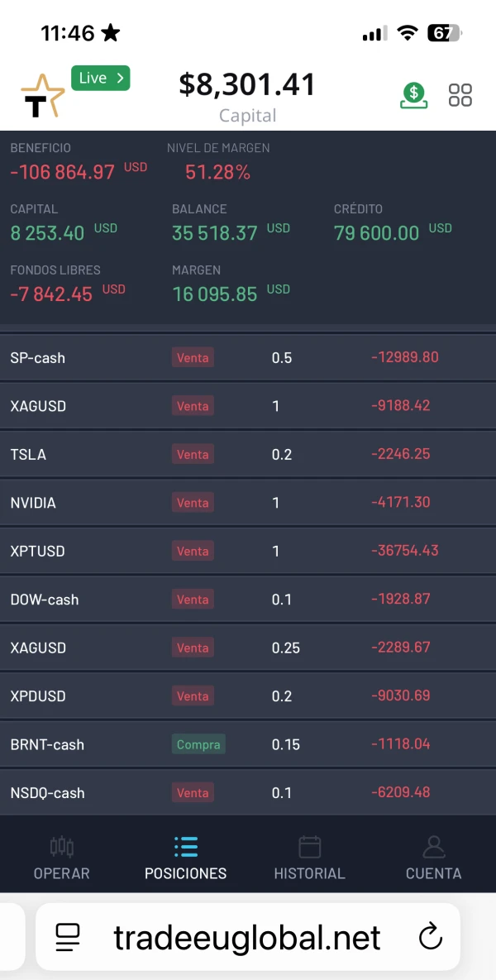The height and width of the screenshot is (980, 496).
Task: Reload the page with refresh icon
Action: pyautogui.click(x=431, y=937)
